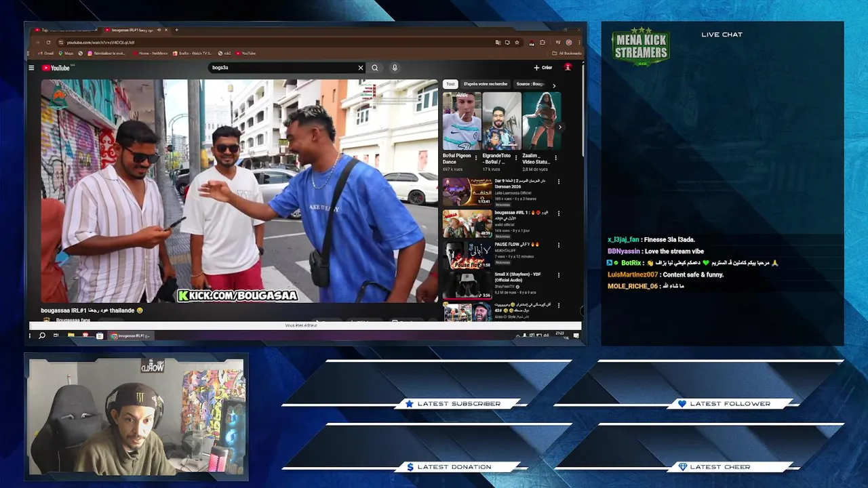Open the Dar 9 Dersaan 2026 video thumbnail
Viewport: 868px width, 488px height.
(x=467, y=191)
